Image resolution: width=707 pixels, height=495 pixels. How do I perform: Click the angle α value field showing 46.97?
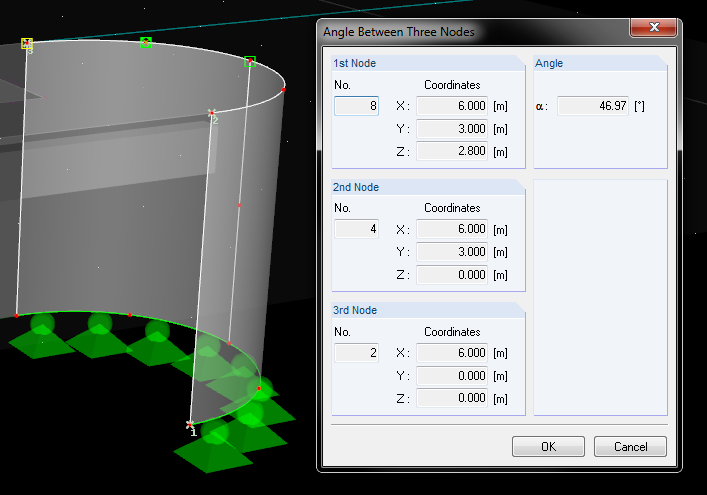pyautogui.click(x=593, y=106)
